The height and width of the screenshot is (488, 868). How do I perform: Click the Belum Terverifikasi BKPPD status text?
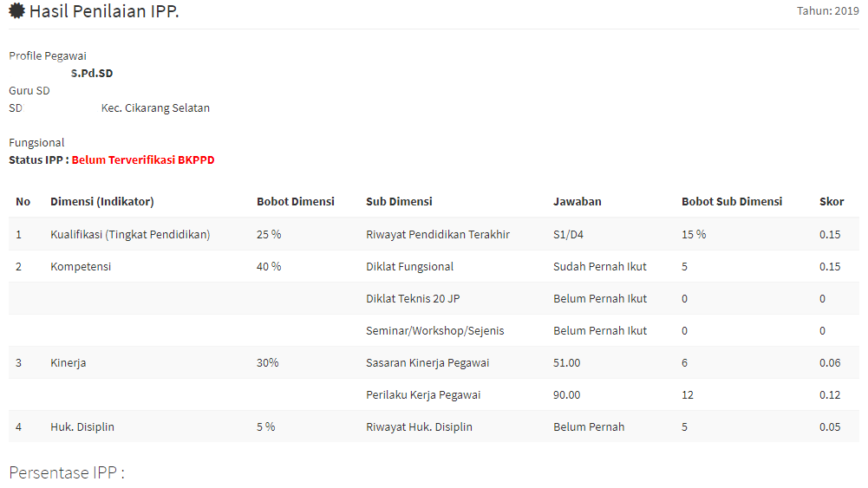tap(143, 160)
